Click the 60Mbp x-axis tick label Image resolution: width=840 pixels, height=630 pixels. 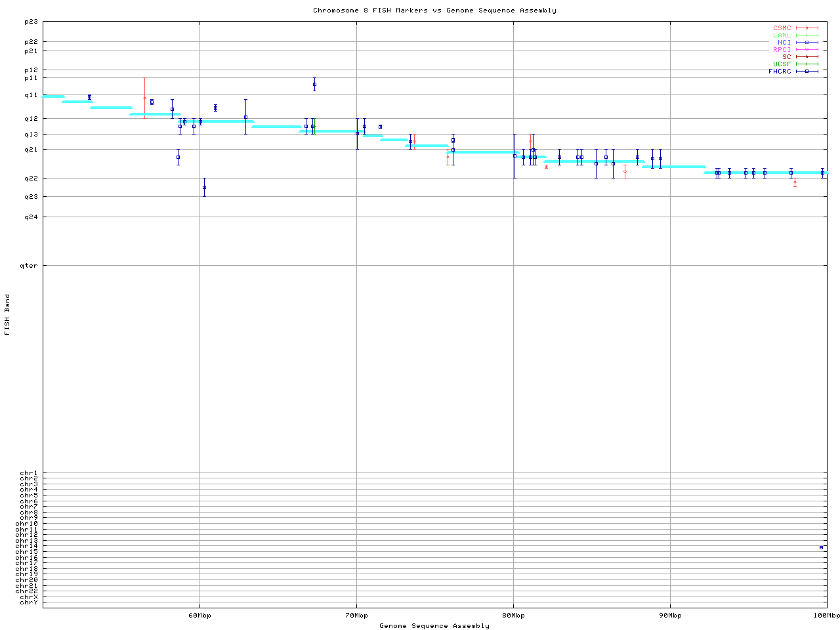click(x=199, y=616)
